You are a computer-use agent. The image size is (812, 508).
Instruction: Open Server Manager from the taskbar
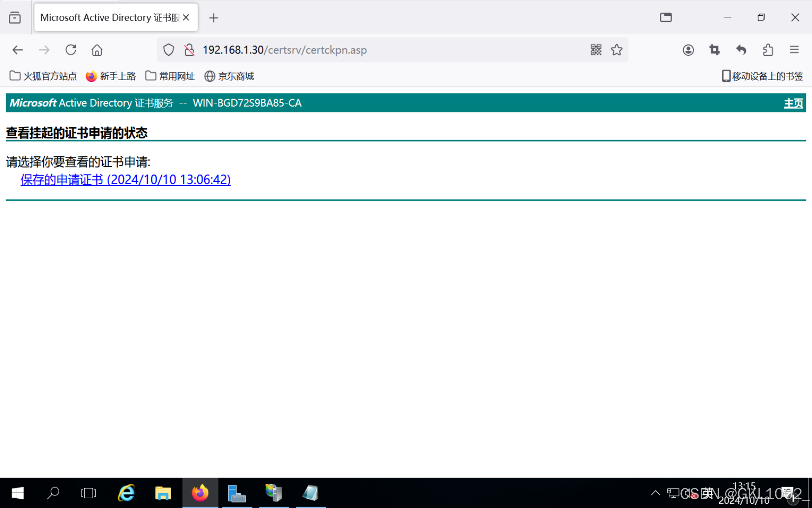click(237, 493)
